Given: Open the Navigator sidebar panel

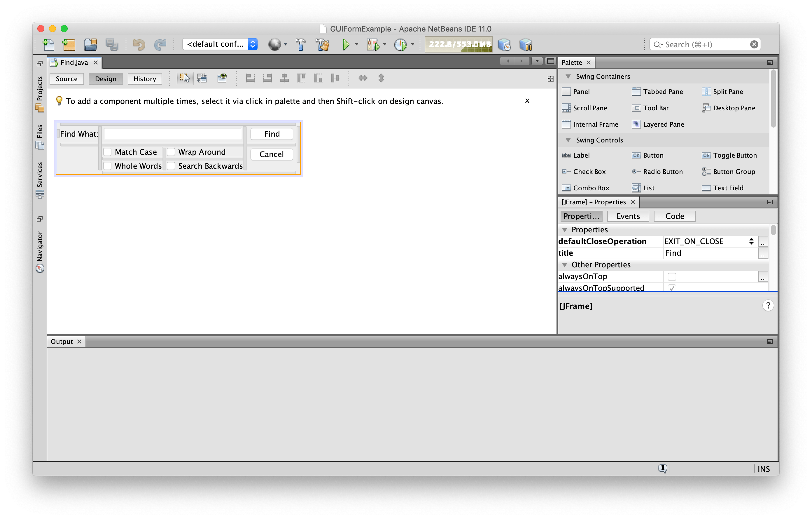Looking at the screenshot, I should [40, 251].
